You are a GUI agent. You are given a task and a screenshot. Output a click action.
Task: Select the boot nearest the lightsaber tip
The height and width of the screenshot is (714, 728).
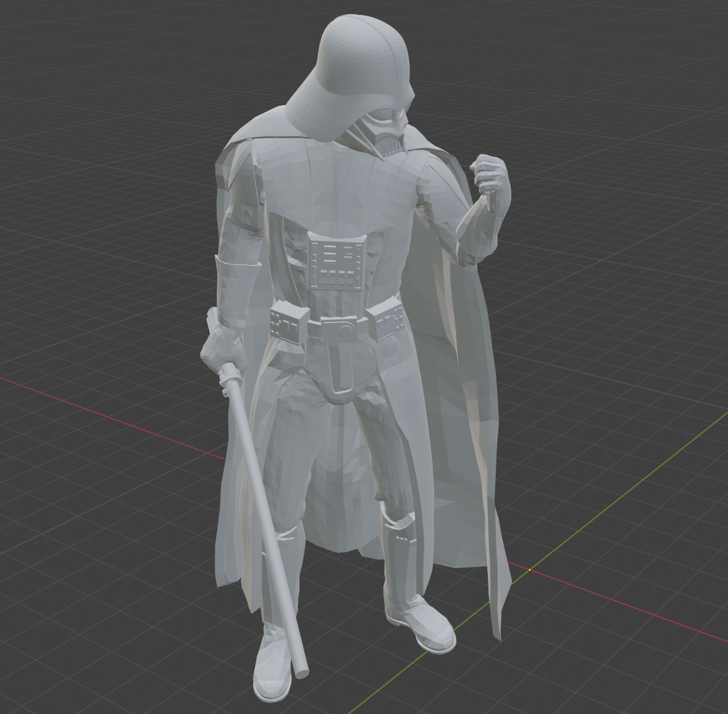[272, 667]
